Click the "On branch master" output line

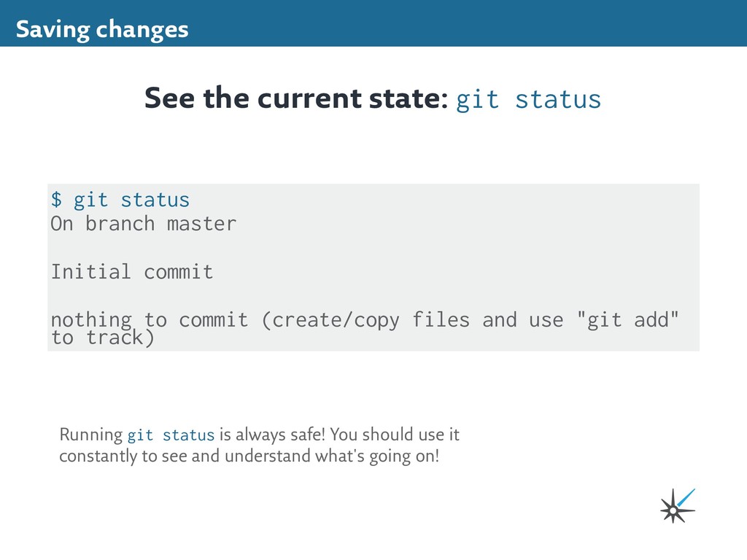(x=144, y=223)
